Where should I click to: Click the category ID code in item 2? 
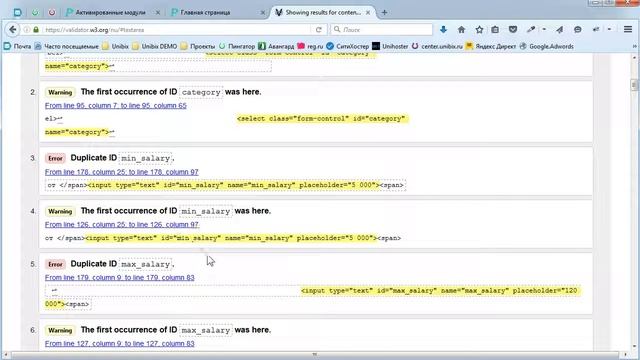click(x=201, y=93)
